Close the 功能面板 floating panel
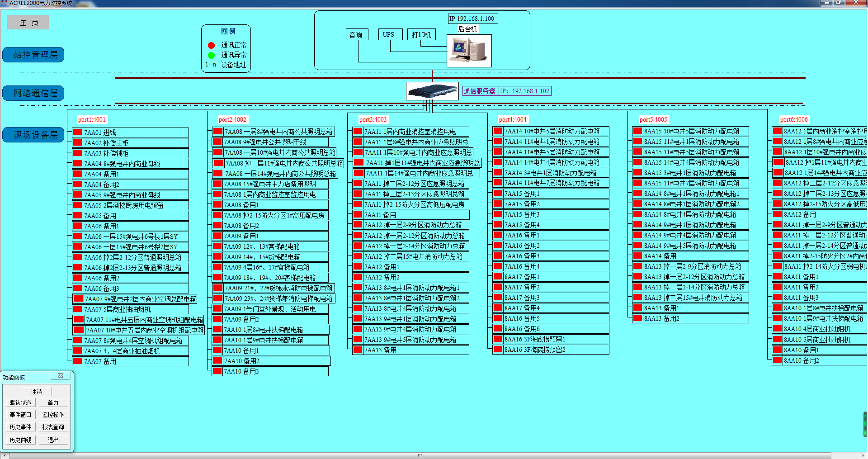 [61, 376]
